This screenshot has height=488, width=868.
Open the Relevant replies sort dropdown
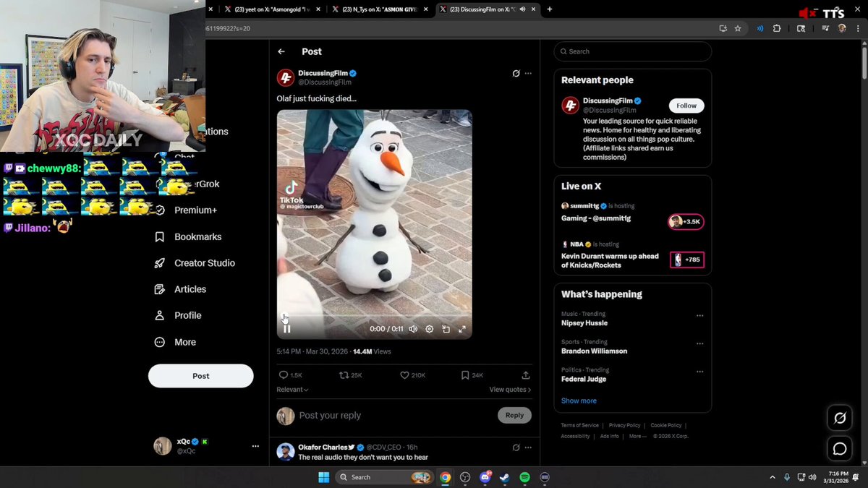(x=292, y=390)
